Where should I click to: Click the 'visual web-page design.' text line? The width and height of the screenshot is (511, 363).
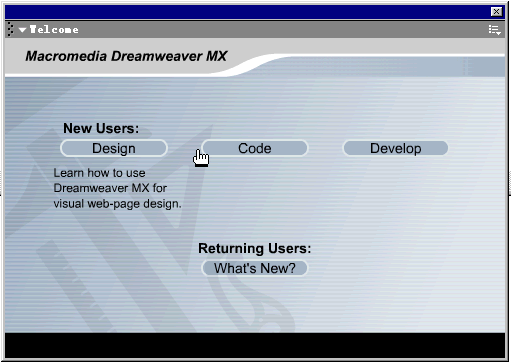point(117,204)
